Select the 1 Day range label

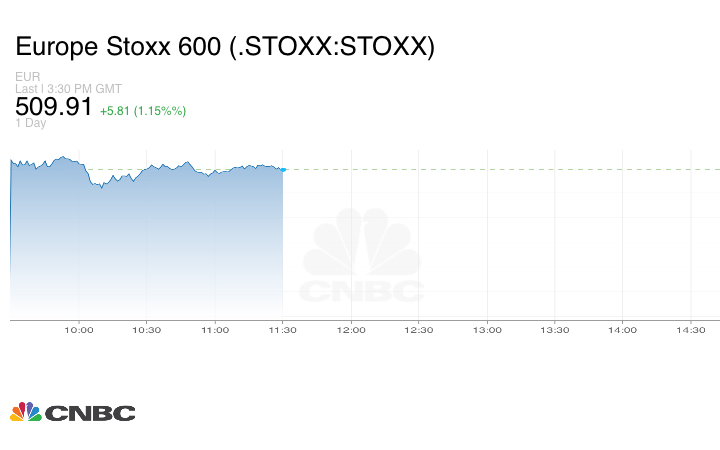[x=31, y=123]
